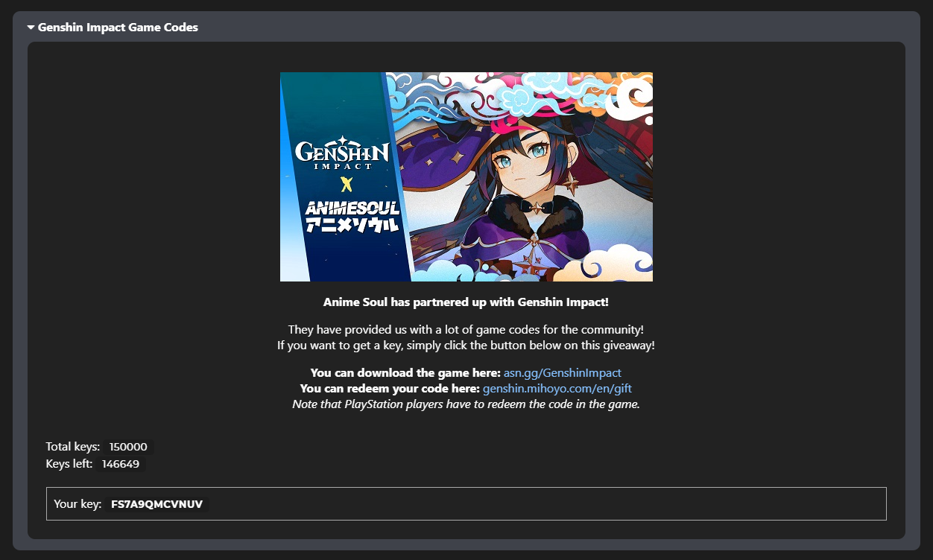Open the Genshin Impact x AnimeSoul banner image

466,176
